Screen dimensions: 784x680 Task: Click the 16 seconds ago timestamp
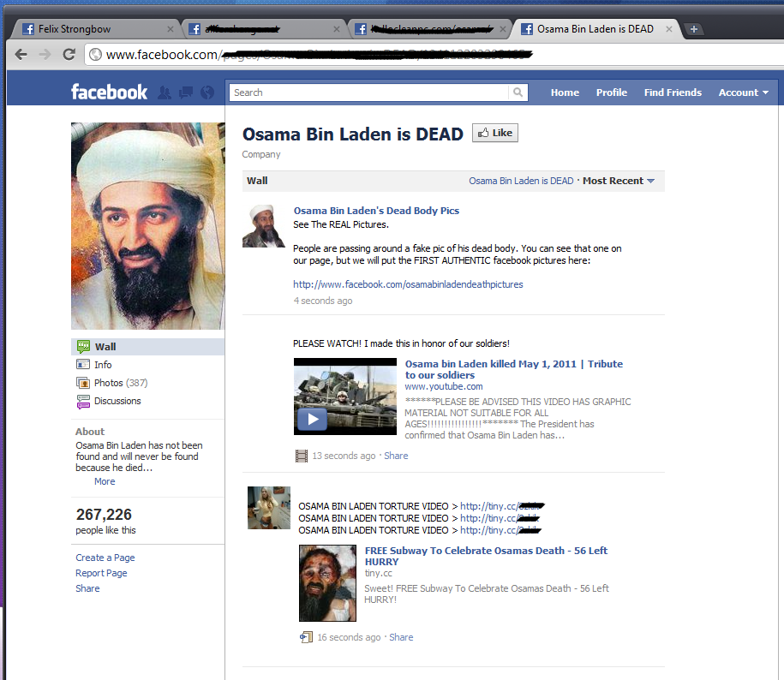349,637
